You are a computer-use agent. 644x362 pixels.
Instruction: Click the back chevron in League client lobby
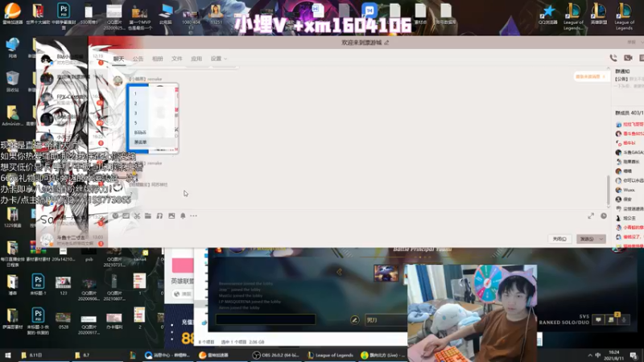coord(339,272)
